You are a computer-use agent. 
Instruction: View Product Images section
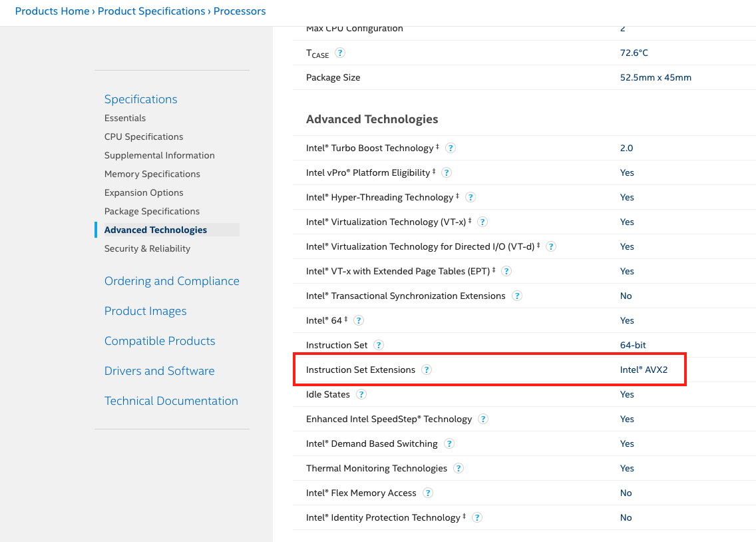(145, 310)
